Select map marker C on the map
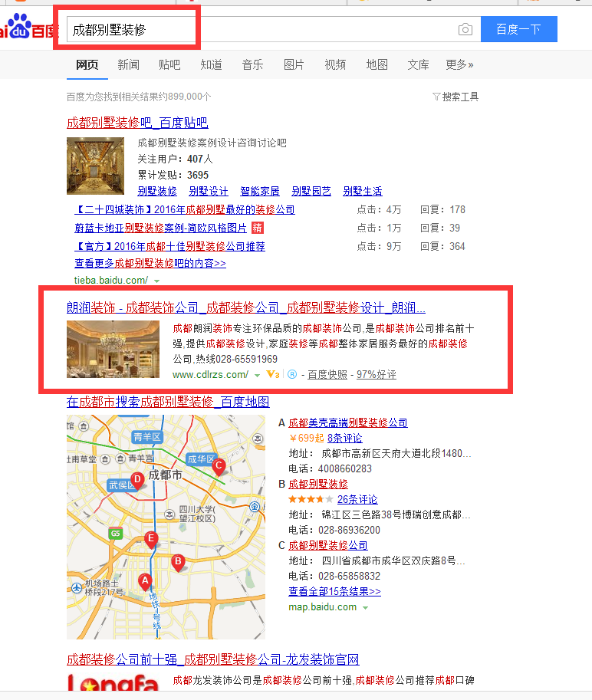The height and width of the screenshot is (700, 592). click(x=219, y=466)
